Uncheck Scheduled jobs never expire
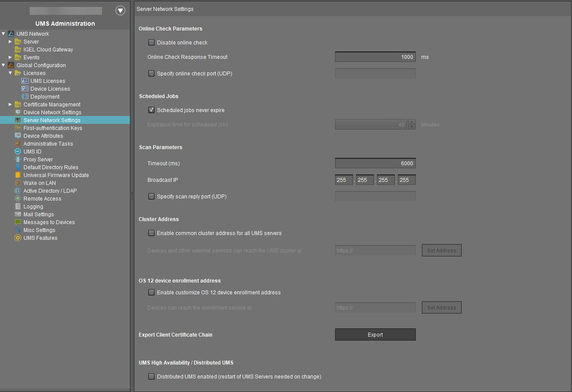The height and width of the screenshot is (392, 572). (x=151, y=110)
